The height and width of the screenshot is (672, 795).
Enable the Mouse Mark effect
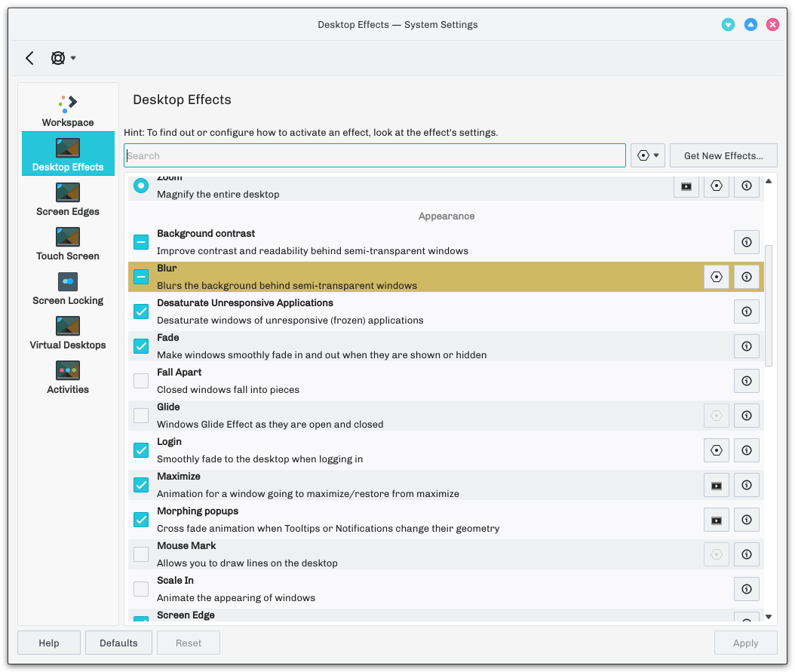141,554
